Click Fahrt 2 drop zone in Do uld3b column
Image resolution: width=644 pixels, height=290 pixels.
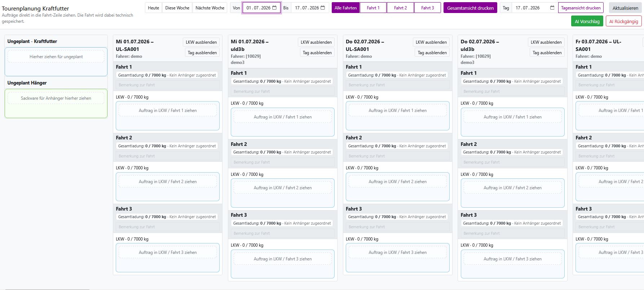coord(513,193)
